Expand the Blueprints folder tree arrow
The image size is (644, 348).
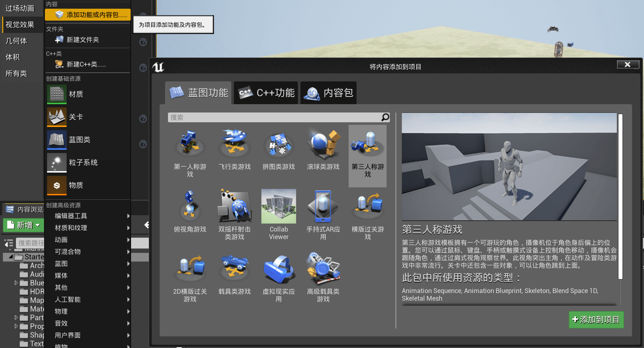(16, 283)
